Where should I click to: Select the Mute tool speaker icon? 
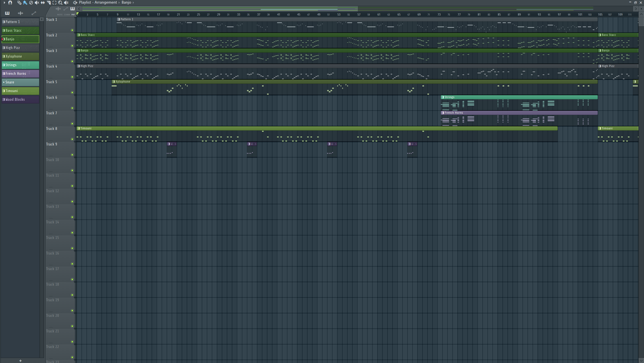coord(37,3)
